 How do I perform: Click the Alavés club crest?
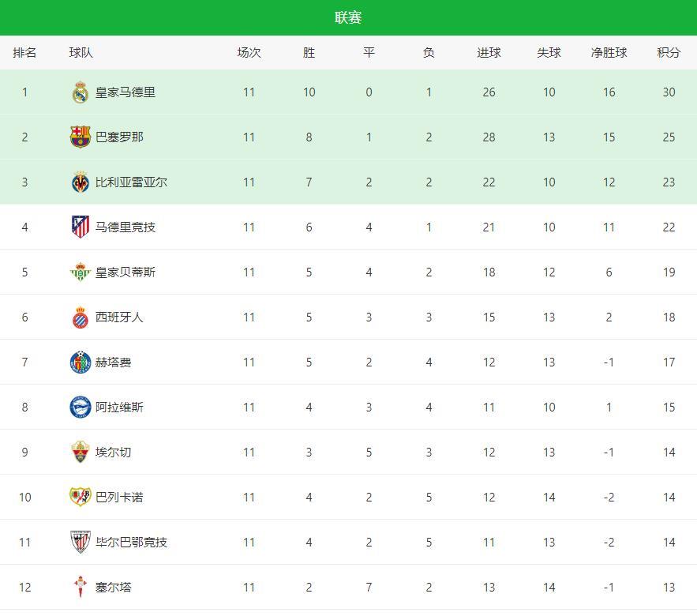coord(81,408)
